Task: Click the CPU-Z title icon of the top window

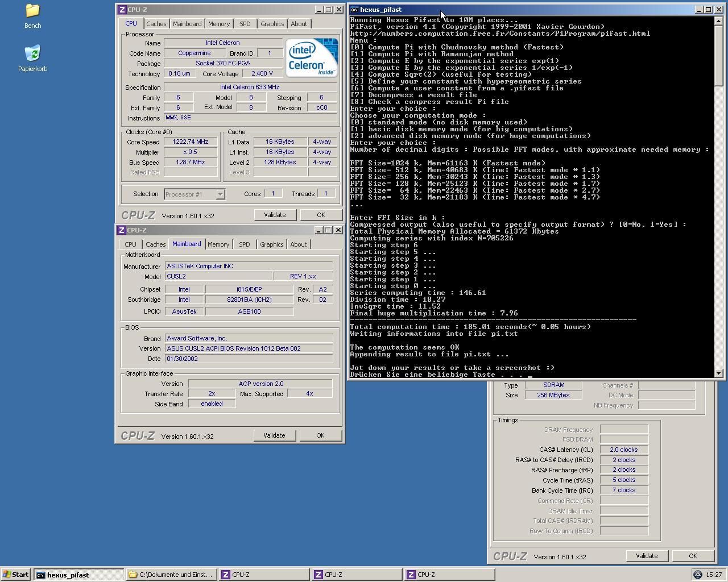Action: 122,10
